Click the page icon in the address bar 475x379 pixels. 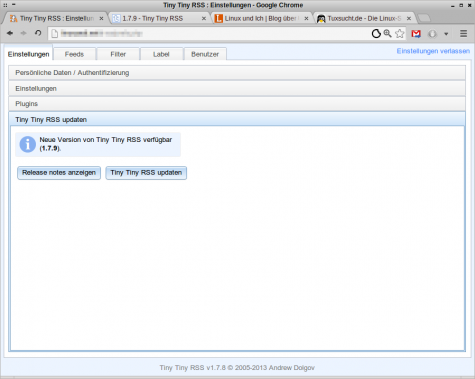click(x=54, y=33)
